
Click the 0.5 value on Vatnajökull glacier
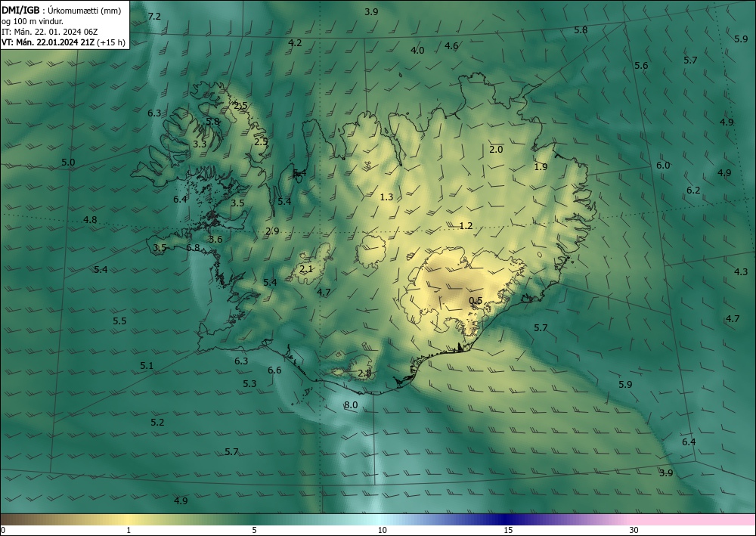(476, 301)
